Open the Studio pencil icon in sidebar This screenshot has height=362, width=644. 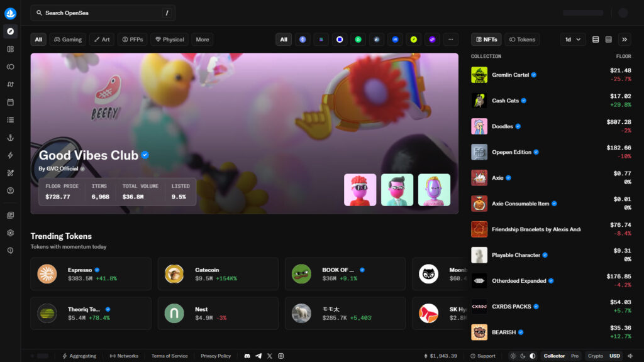click(10, 173)
